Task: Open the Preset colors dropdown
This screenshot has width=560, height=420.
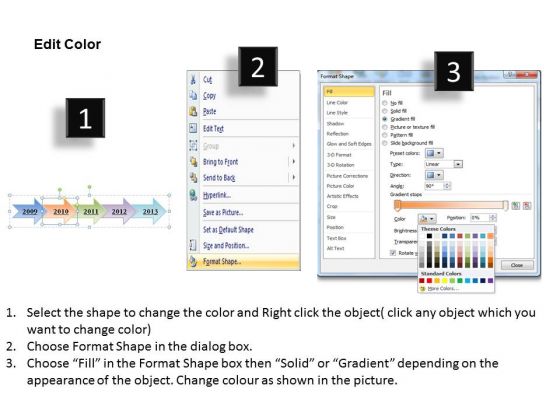Action: [x=434, y=153]
